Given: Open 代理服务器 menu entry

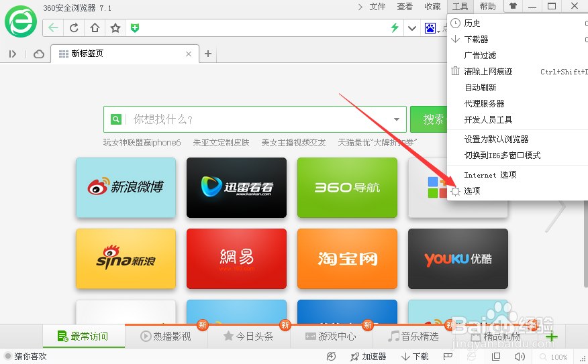Looking at the screenshot, I should [x=518, y=104].
